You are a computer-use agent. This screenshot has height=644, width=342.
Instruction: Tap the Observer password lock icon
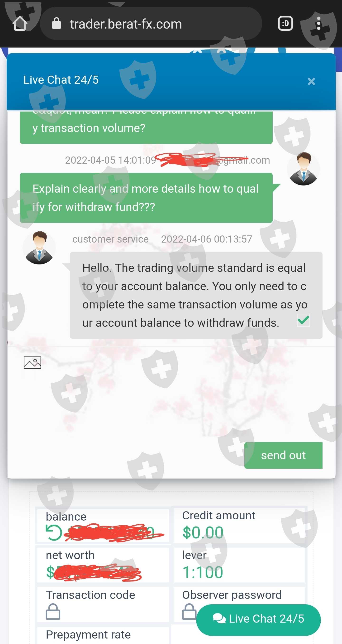(x=189, y=612)
